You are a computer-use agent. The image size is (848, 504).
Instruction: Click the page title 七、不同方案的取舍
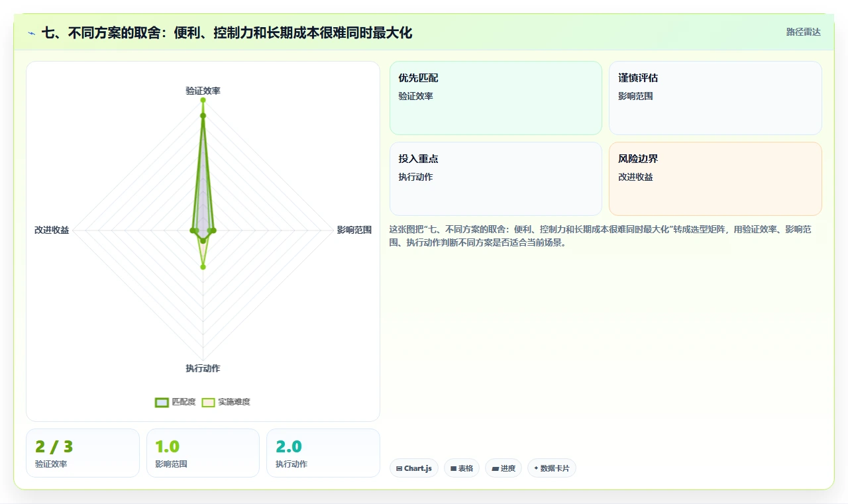pos(227,32)
